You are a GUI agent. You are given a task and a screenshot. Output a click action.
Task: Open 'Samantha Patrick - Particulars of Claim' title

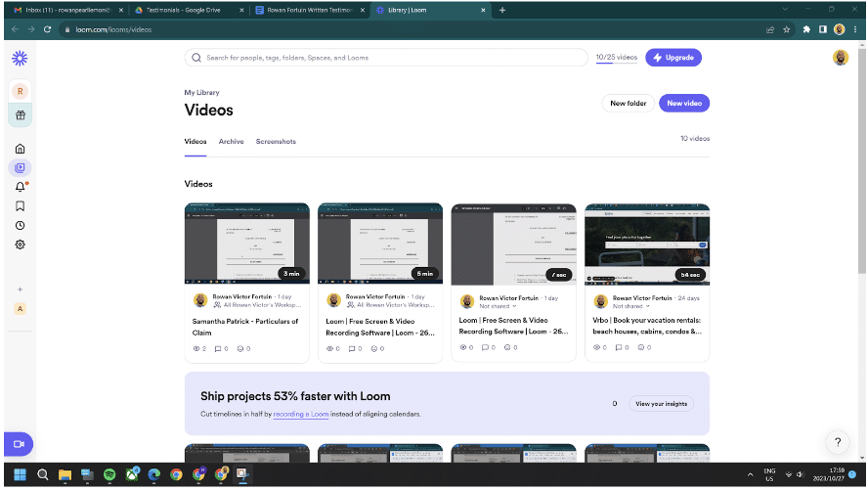point(245,327)
